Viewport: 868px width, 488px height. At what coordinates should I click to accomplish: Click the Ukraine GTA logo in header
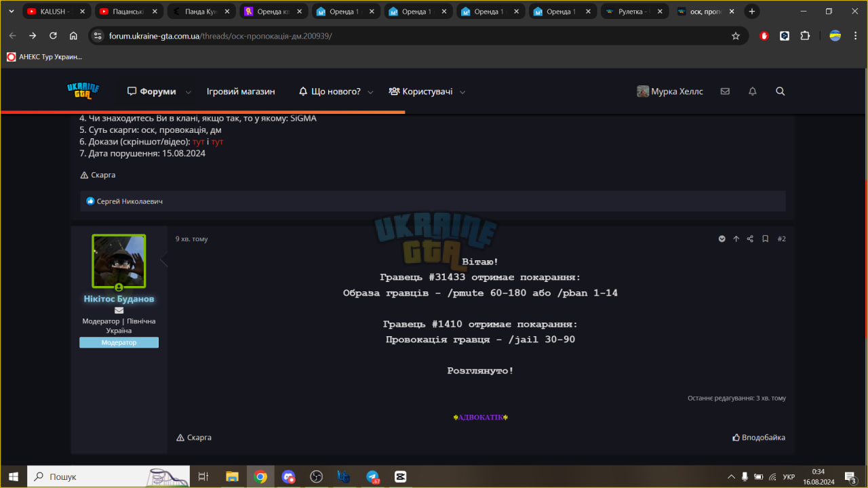(x=83, y=91)
